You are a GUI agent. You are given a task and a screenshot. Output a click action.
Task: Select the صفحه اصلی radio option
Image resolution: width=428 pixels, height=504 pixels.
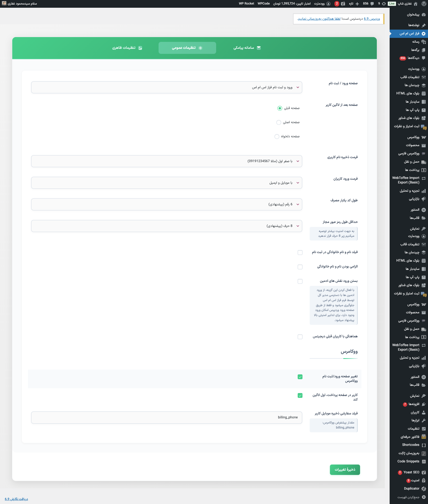[279, 122]
